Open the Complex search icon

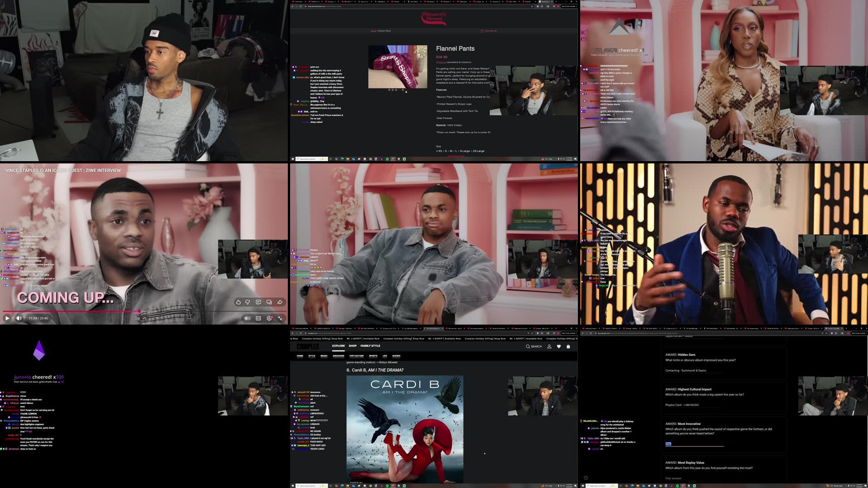click(528, 346)
